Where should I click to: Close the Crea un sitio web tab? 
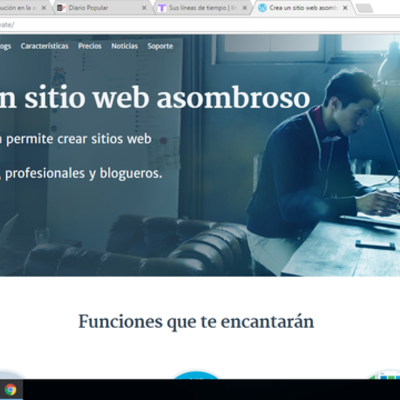345,8
